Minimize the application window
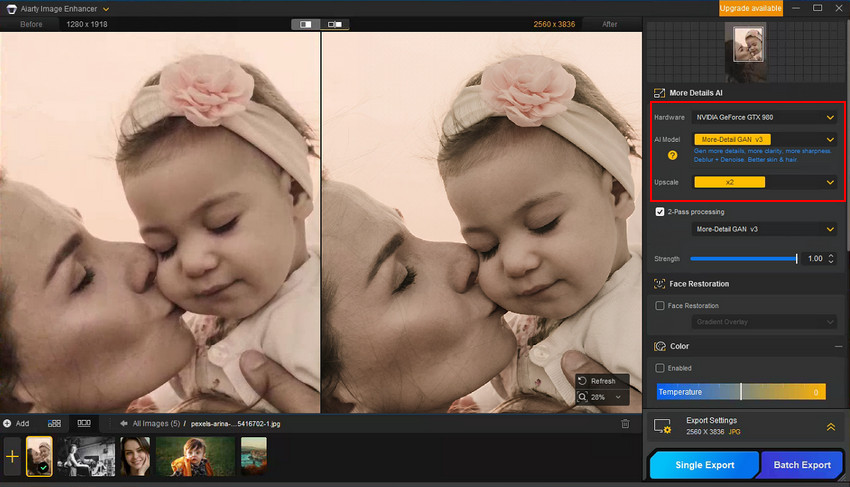The width and height of the screenshot is (850, 487). 796,8
